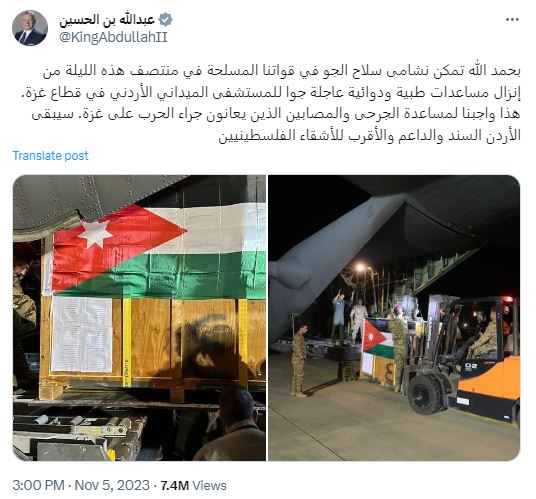Click the paper list taped on crate

coord(82,334)
